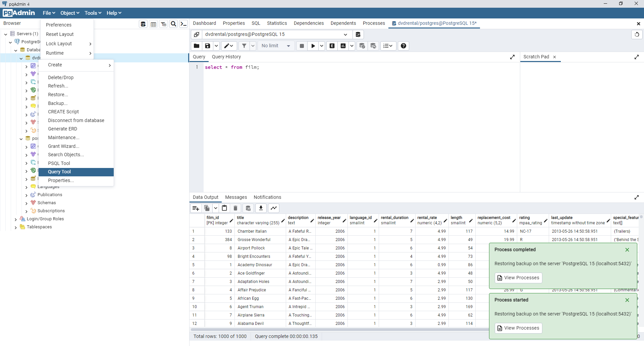Open the Processes tab
The height and width of the screenshot is (346, 644).
(x=374, y=23)
